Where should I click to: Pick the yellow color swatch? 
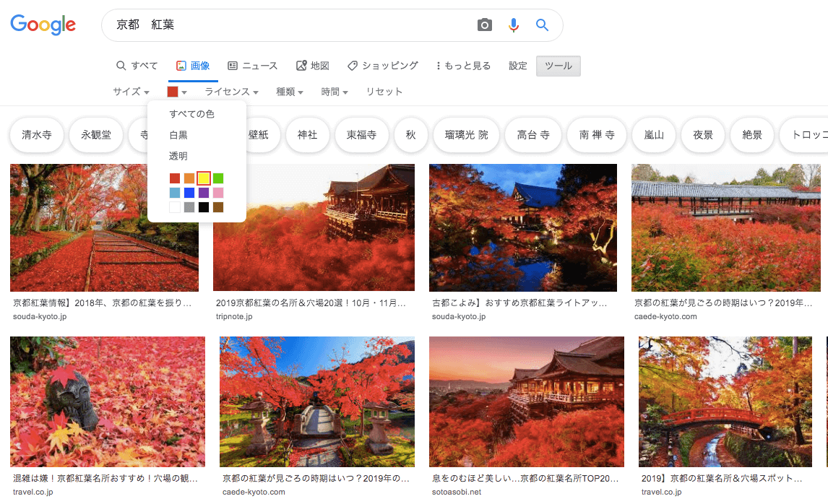pos(203,178)
